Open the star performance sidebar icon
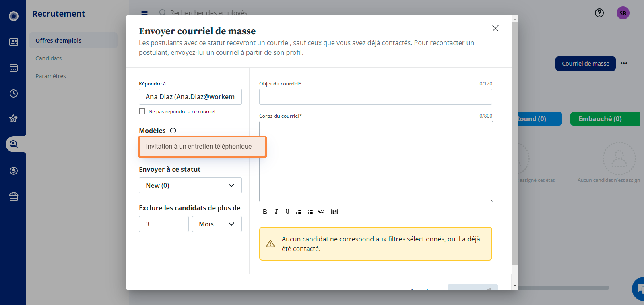This screenshot has height=305, width=644. pyautogui.click(x=13, y=119)
